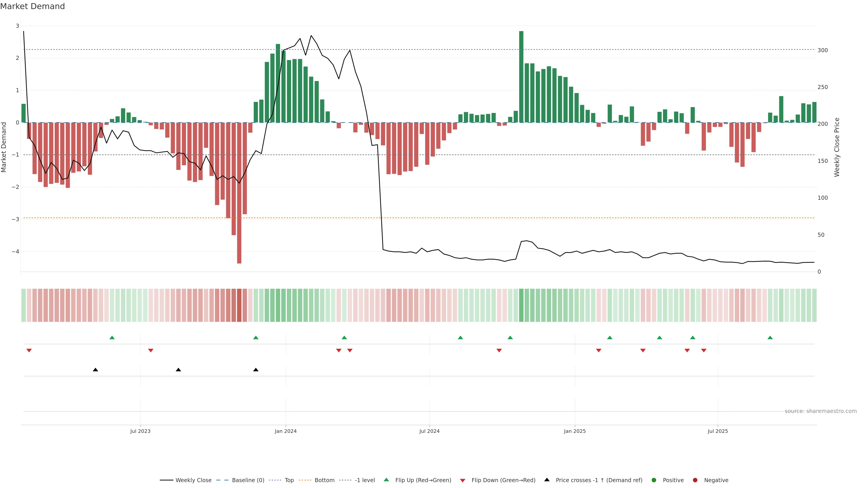This screenshot has width=868, height=488.
Task: Click the black Price crosses -1 legend icon
Action: point(547,480)
